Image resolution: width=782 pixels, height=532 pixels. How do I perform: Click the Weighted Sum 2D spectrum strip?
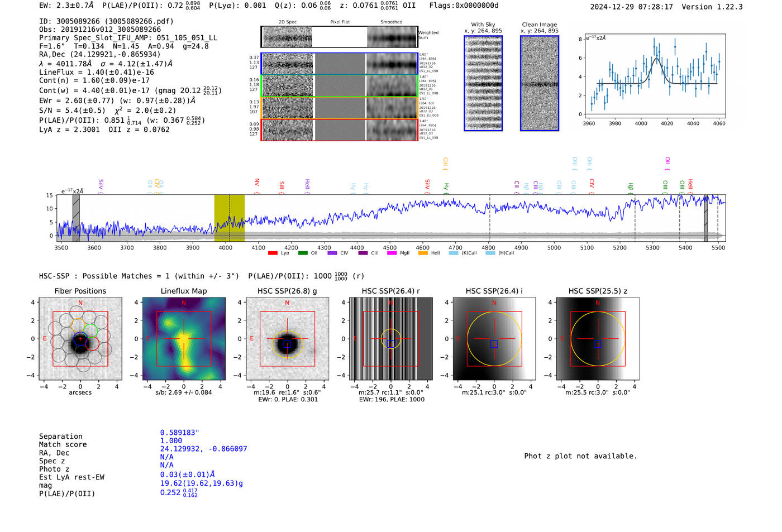click(339, 37)
